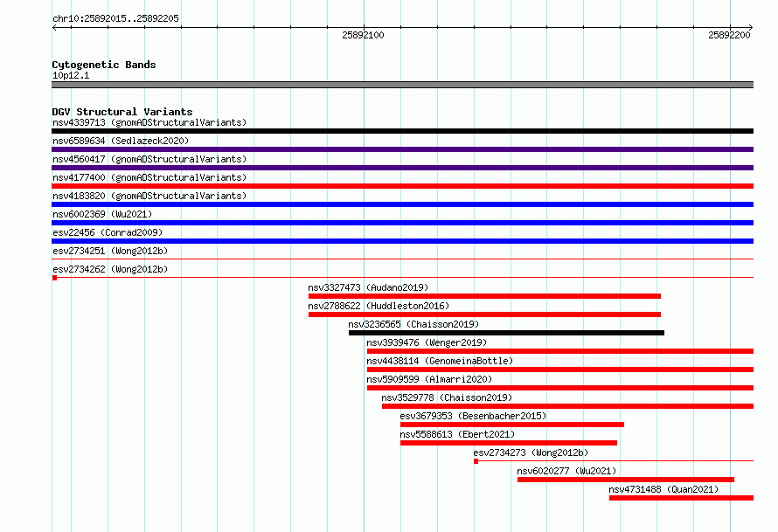Open variant nsv5909599 (Almarri2020) label
The image size is (778, 532).
pos(429,379)
